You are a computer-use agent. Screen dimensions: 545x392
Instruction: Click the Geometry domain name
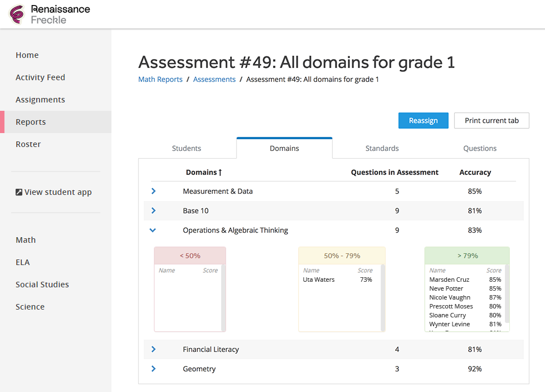[199, 369]
